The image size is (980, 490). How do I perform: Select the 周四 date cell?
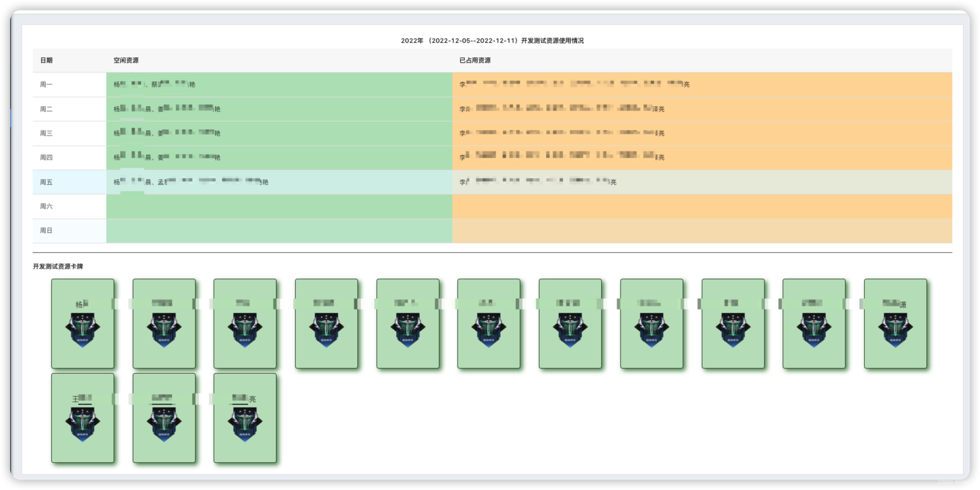[x=69, y=157]
